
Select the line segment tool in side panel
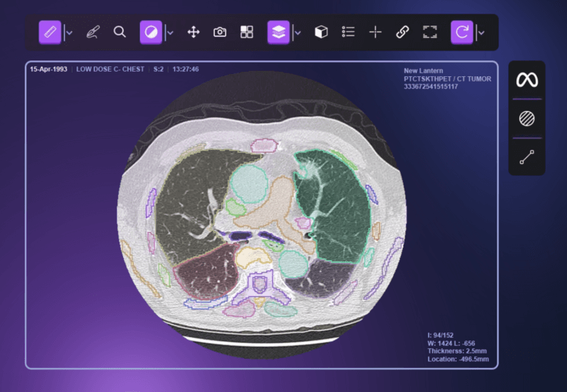(527, 157)
